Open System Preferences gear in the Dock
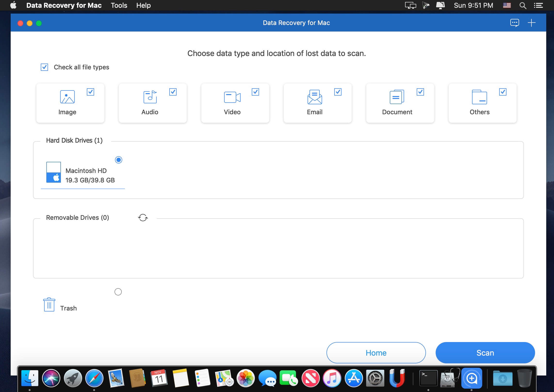Viewport: 554px width, 392px height. pyautogui.click(x=375, y=378)
